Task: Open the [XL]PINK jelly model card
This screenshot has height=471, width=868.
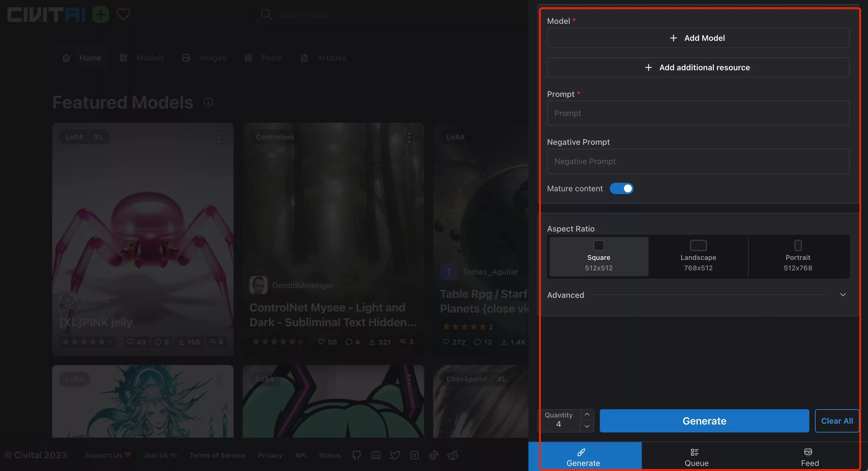Action: tap(143, 239)
